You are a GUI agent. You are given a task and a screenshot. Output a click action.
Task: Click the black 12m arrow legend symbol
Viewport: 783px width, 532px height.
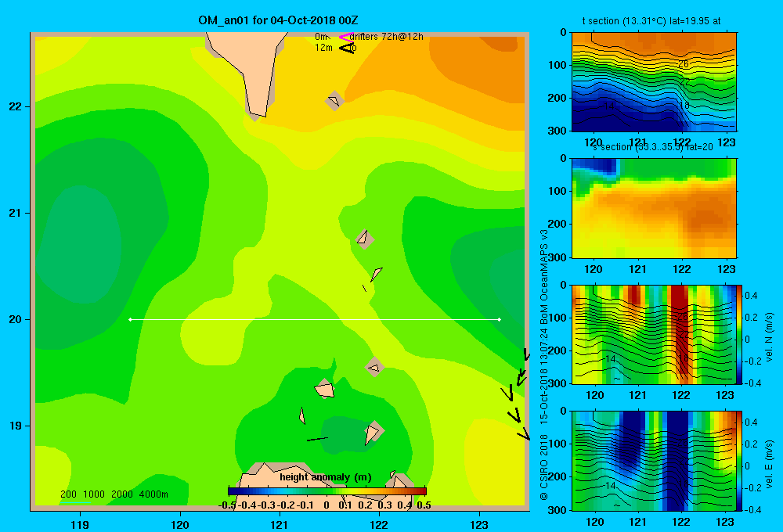pos(347,48)
